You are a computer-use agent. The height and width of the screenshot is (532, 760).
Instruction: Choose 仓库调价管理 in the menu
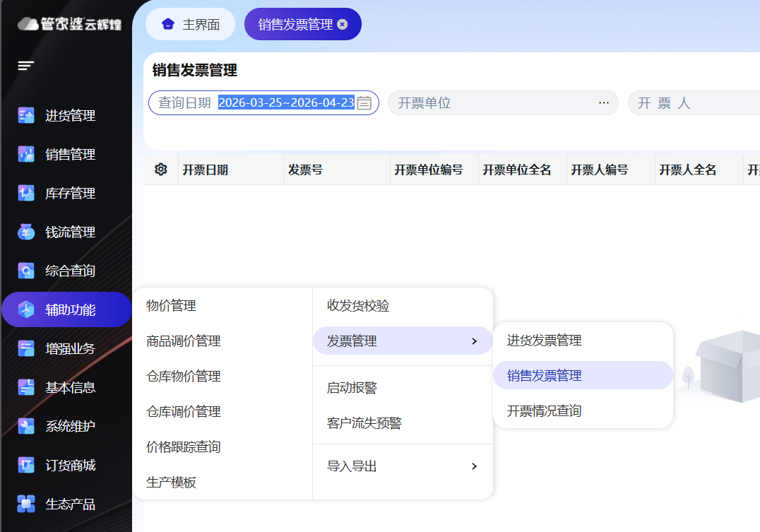point(184,412)
